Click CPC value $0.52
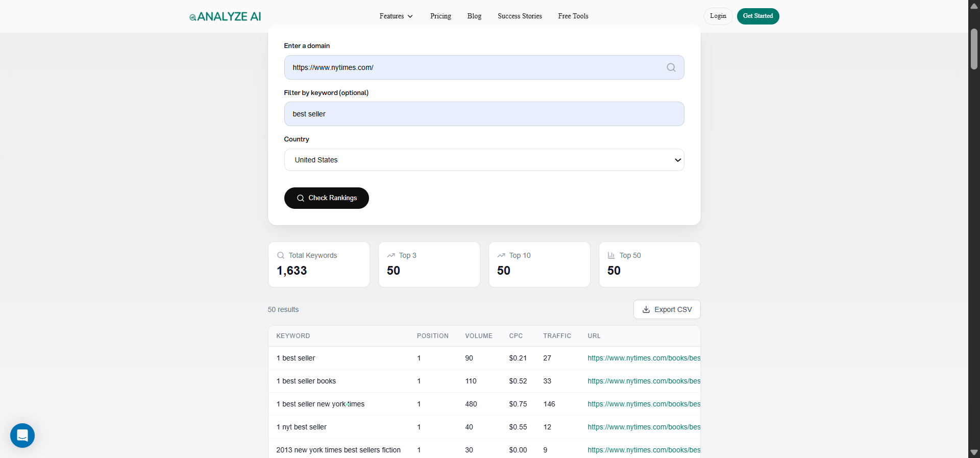Image resolution: width=980 pixels, height=458 pixels. (x=518, y=381)
